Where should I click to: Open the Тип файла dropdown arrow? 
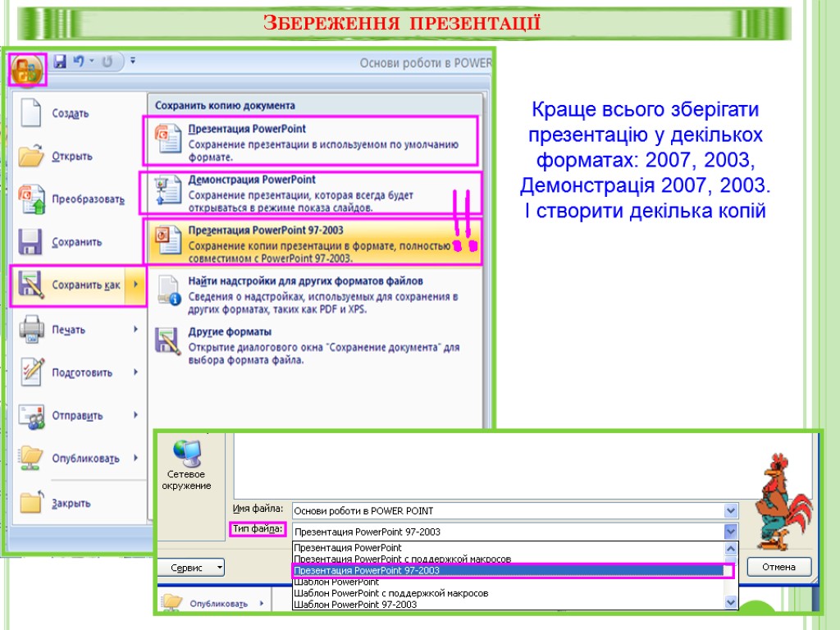pos(731,532)
